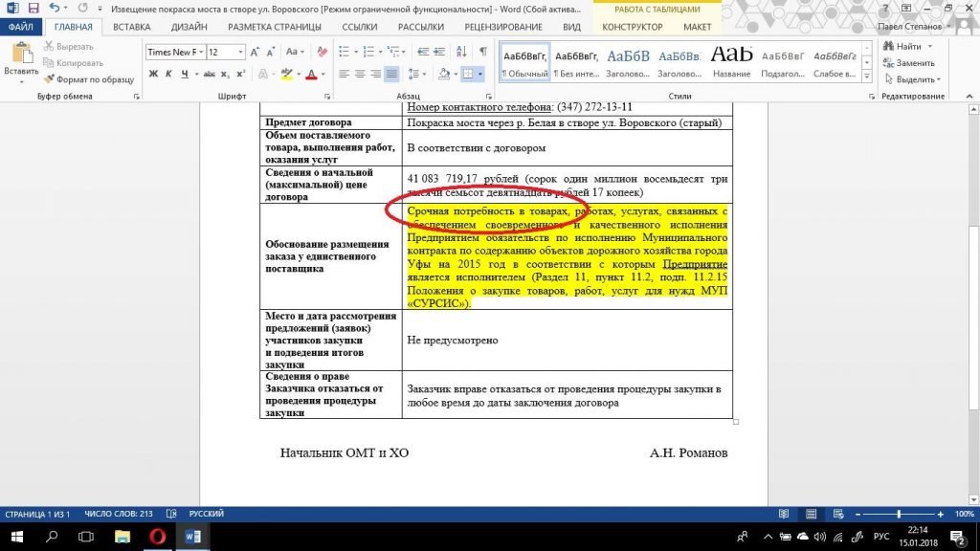Click the Format Painter brush icon
The height and width of the screenshot is (551, 980).
click(x=49, y=78)
